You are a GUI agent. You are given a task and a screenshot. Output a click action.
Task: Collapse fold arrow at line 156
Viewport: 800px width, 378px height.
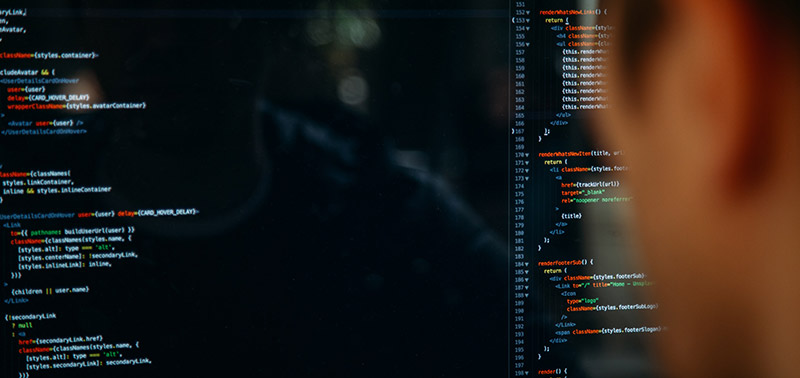(528, 44)
